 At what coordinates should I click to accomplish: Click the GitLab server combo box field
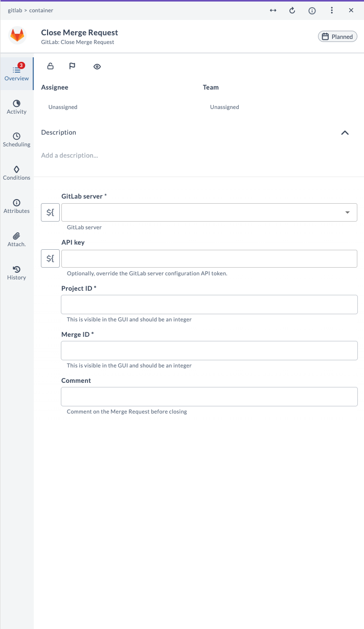click(x=209, y=212)
